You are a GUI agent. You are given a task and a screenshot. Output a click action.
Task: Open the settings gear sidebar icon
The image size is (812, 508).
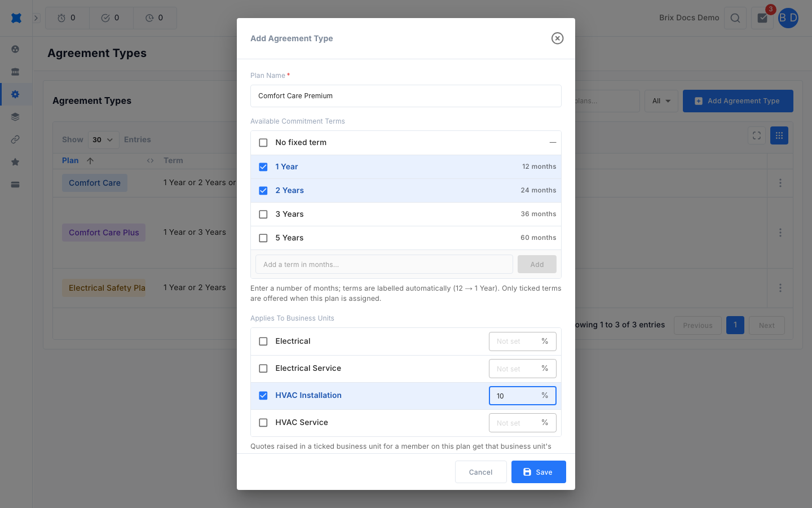pyautogui.click(x=15, y=94)
